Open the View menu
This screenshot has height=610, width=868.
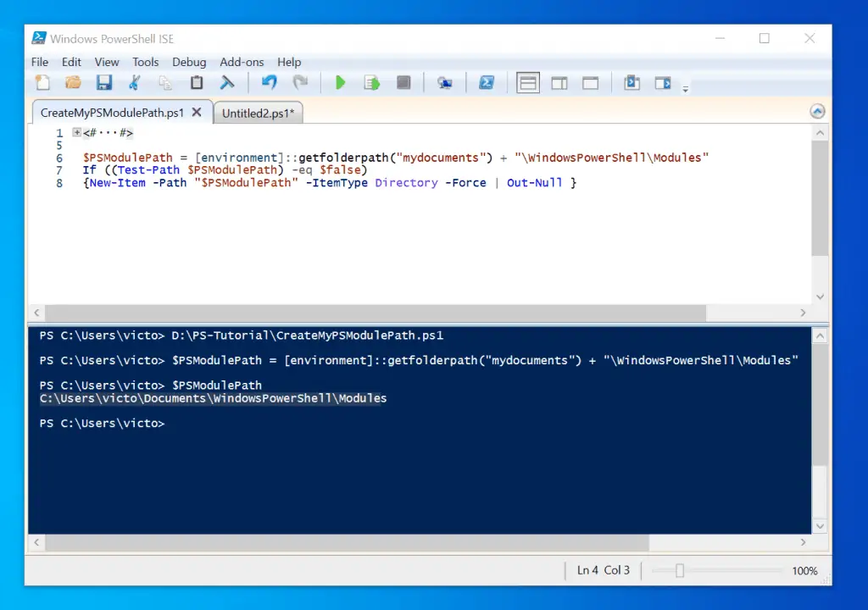click(x=107, y=62)
